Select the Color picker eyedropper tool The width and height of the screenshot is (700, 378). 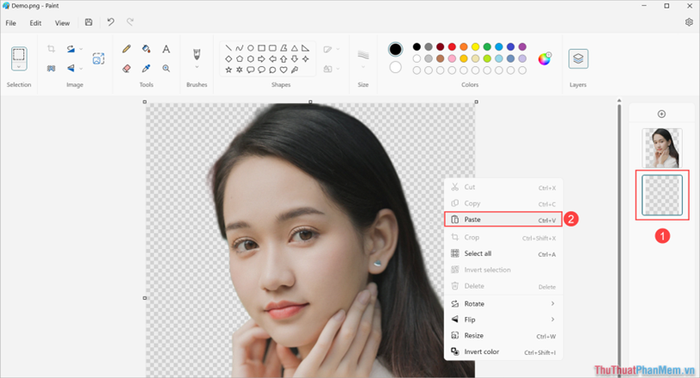tap(146, 68)
